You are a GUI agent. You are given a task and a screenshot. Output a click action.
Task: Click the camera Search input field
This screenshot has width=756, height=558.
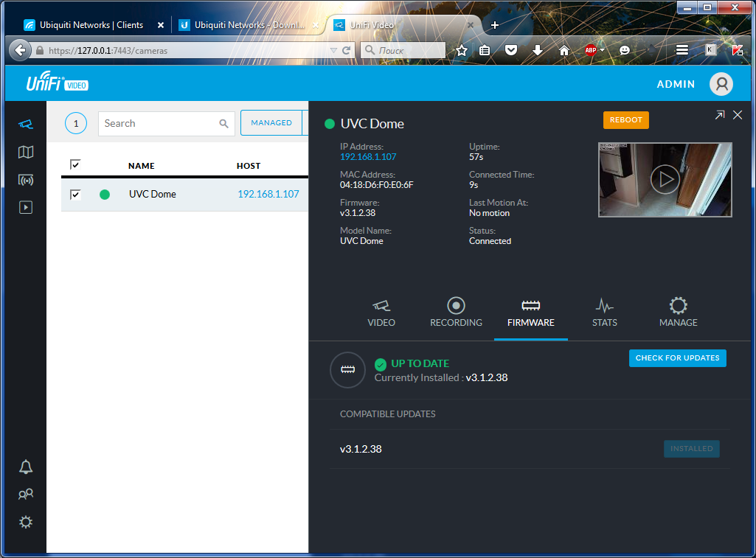pyautogui.click(x=160, y=124)
